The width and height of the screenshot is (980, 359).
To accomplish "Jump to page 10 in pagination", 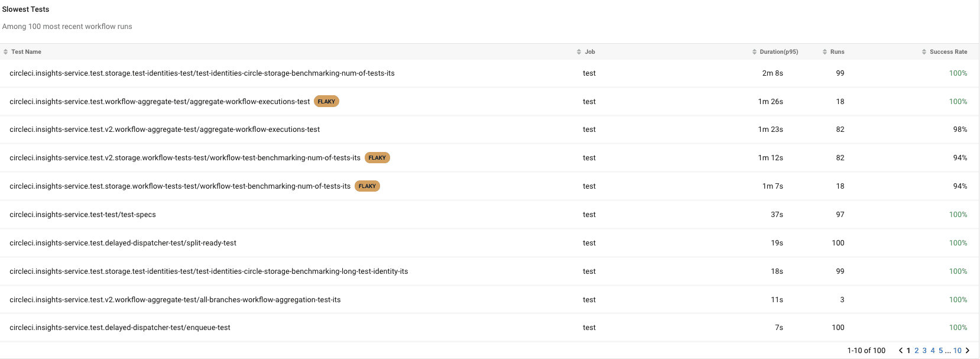I will click(957, 351).
